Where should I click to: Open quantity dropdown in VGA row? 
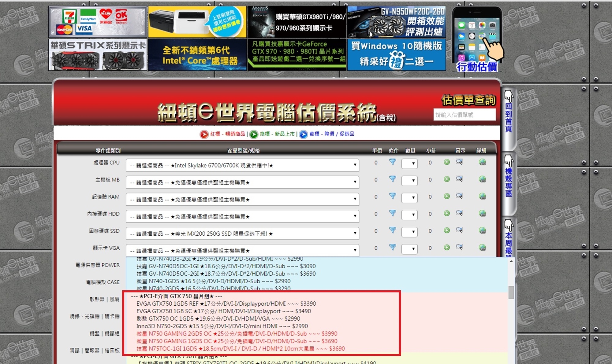pos(409,249)
